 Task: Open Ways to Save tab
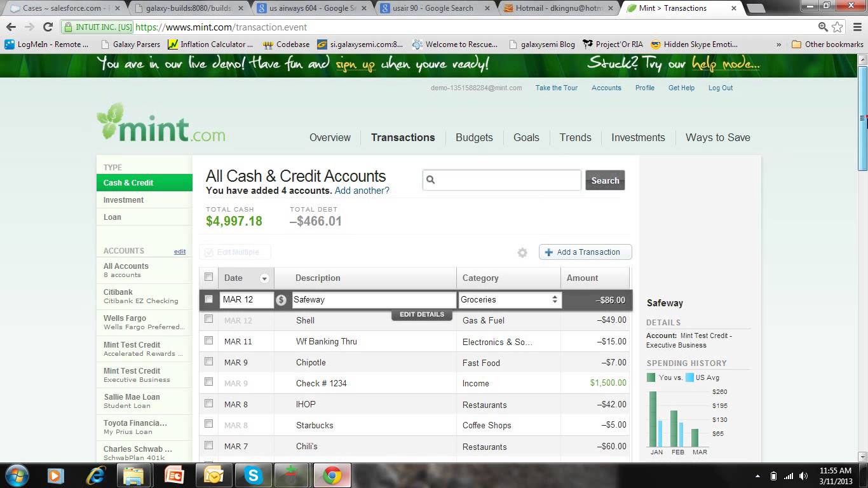[x=718, y=137]
